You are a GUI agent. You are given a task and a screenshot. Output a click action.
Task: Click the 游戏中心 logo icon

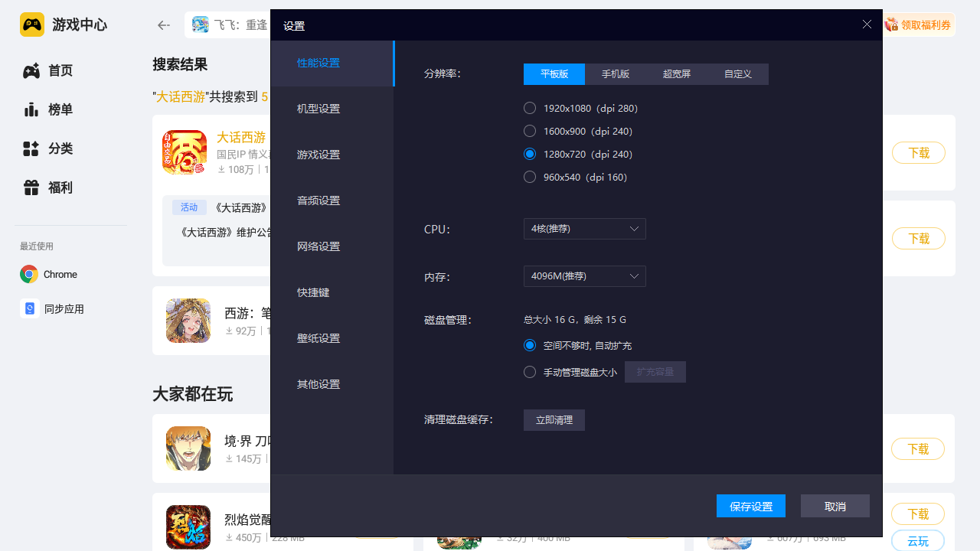[x=31, y=24]
